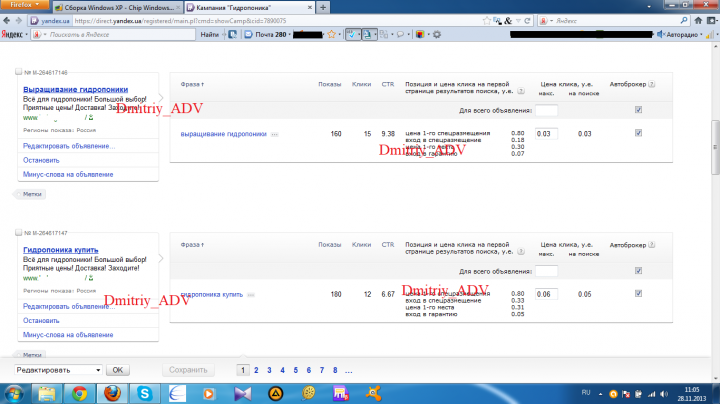Click the max price field showing 0.03
720x404 pixels.
coord(546,134)
